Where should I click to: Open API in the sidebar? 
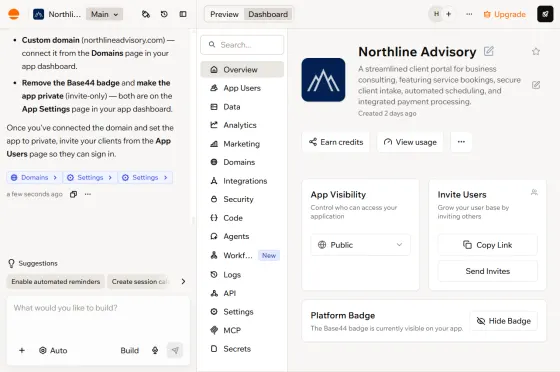[x=242, y=293]
